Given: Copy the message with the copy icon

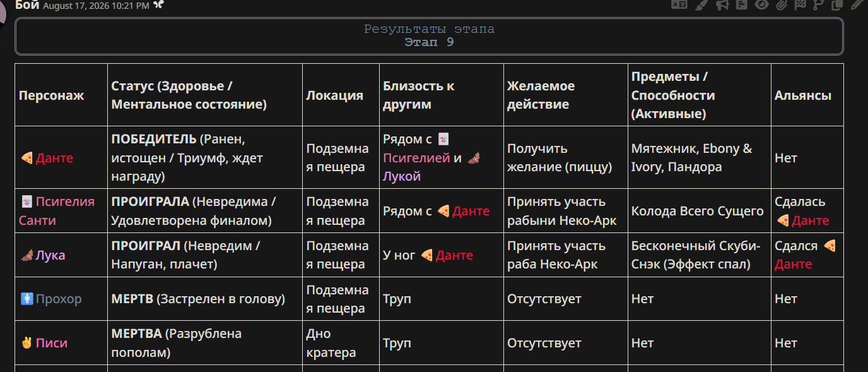Looking at the screenshot, I should tap(837, 4).
